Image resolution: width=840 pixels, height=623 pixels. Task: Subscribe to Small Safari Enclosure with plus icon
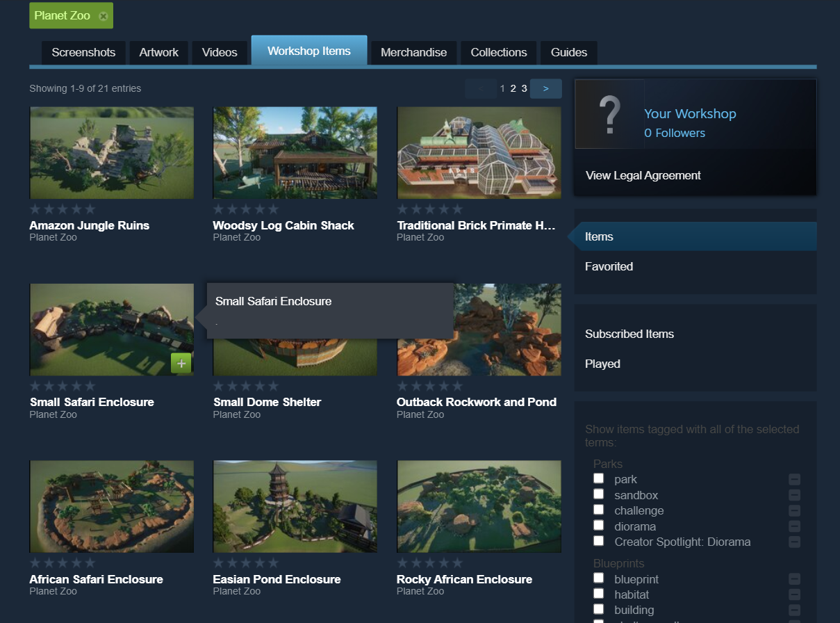[x=181, y=363]
